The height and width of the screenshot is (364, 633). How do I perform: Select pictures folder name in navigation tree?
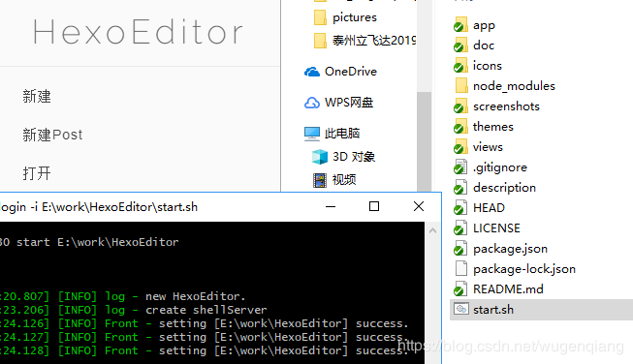pos(355,17)
